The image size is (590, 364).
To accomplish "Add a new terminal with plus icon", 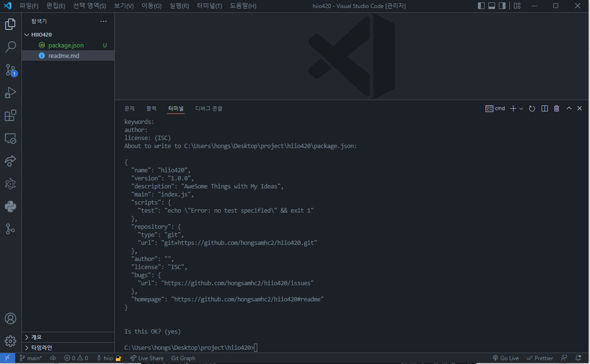I will (513, 108).
